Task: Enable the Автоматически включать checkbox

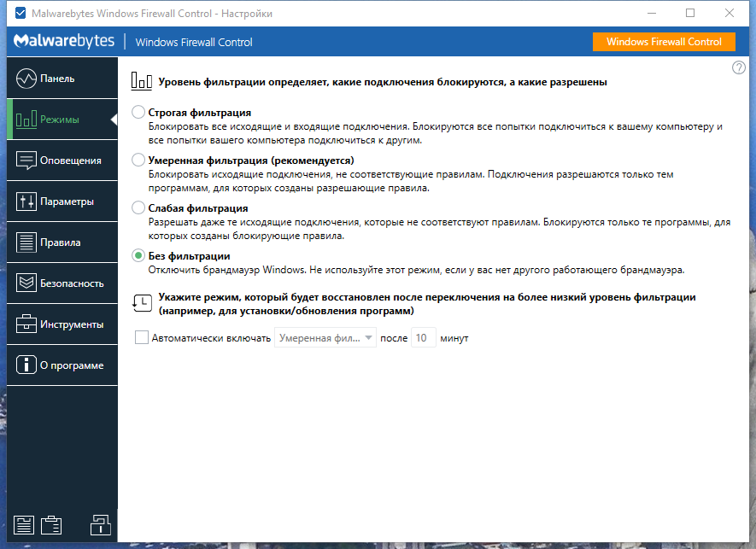Action: pyautogui.click(x=142, y=337)
